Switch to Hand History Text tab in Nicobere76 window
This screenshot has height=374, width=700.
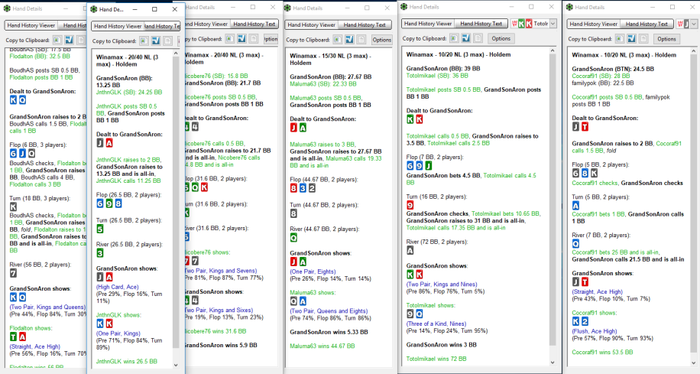[254, 24]
